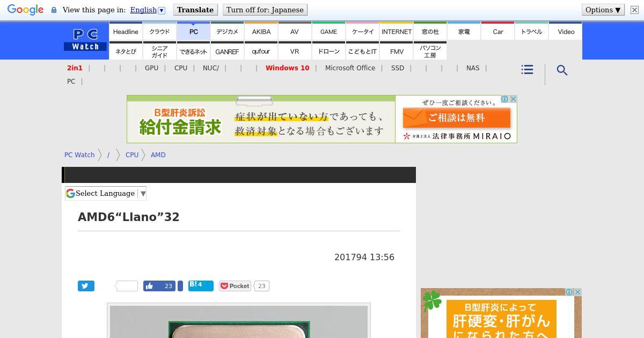
Task: Open the クラウド tab
Action: [159, 32]
